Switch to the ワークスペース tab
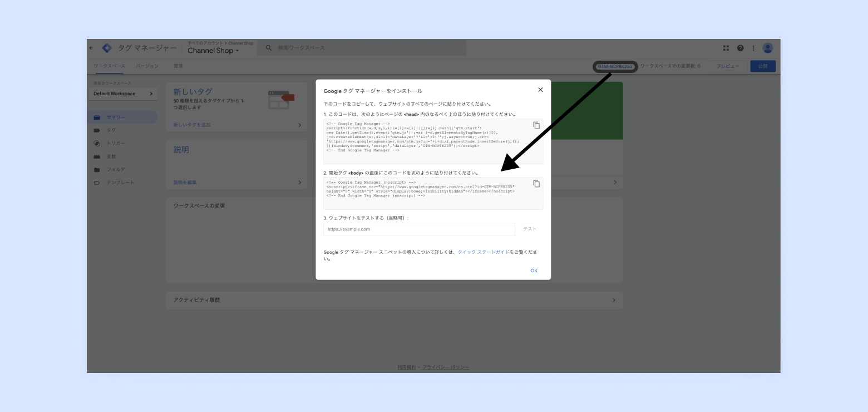868x412 pixels. (110, 66)
